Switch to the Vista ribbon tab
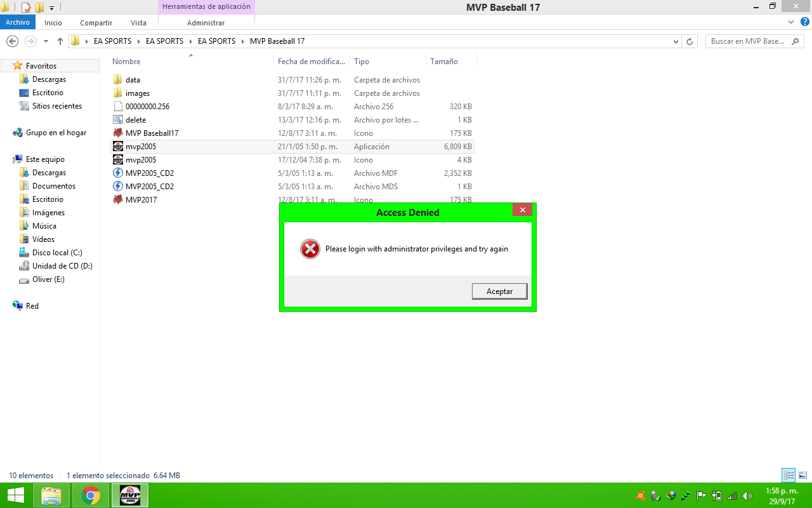Screen dimensions: 812x508 pyautogui.click(x=138, y=22)
